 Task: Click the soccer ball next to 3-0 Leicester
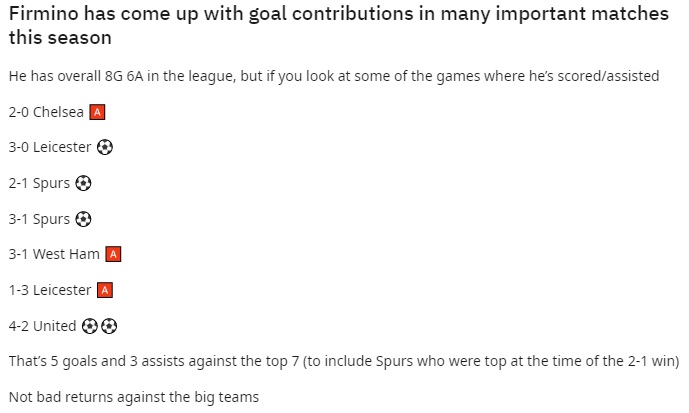pyautogui.click(x=105, y=147)
